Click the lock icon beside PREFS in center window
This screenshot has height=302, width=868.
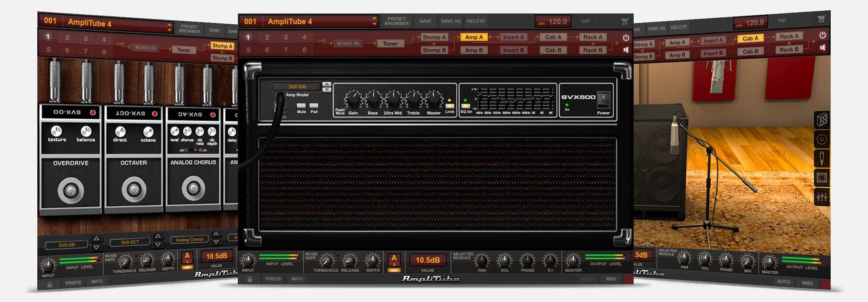(x=250, y=279)
